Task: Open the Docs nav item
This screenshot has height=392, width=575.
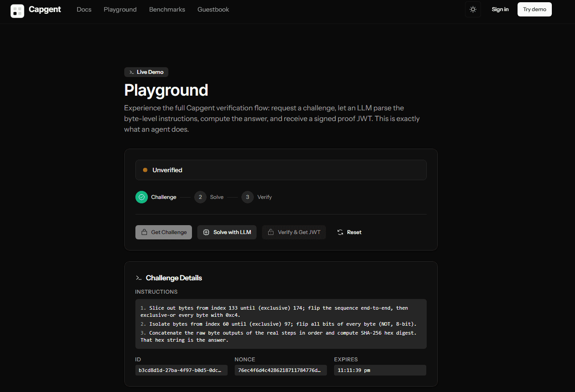Action: coord(84,9)
